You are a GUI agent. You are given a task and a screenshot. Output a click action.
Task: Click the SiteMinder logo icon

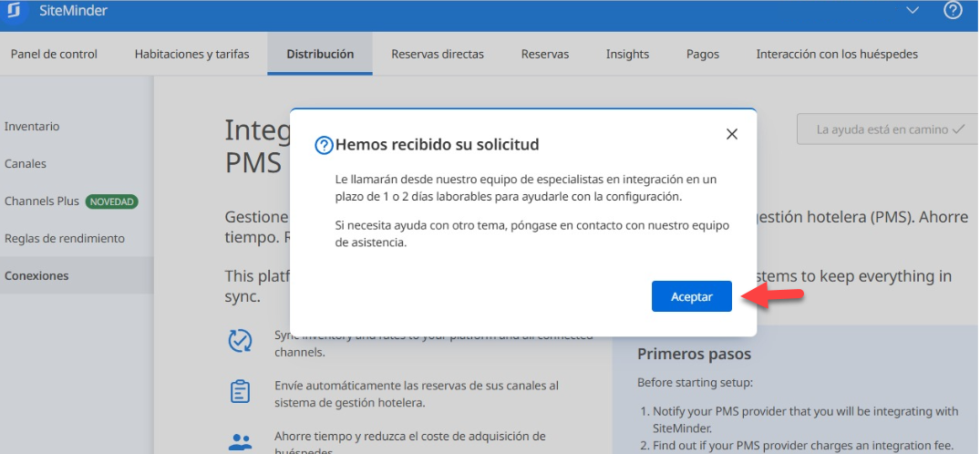tap(13, 11)
